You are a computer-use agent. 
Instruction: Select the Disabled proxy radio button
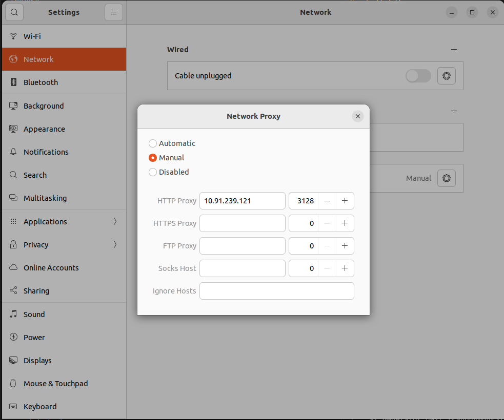(153, 172)
